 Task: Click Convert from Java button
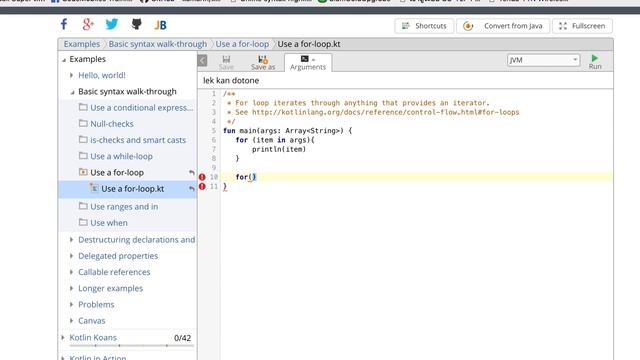coord(503,26)
